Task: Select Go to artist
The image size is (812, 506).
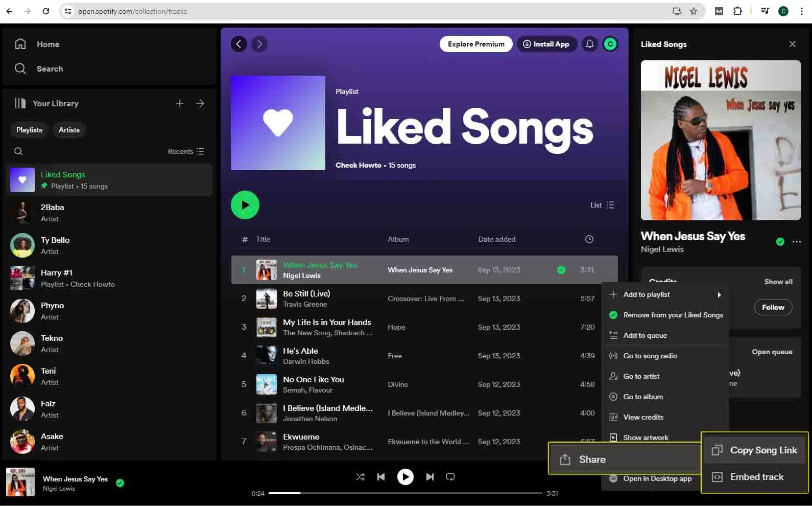Action: 666,376
